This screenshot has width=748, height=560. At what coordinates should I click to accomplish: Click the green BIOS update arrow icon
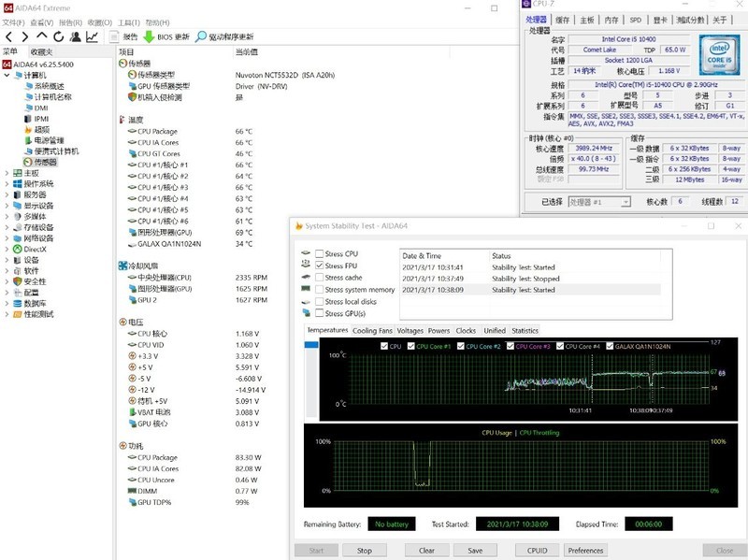pyautogui.click(x=149, y=36)
